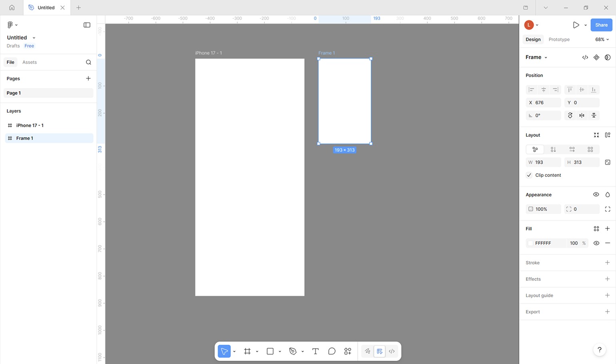Image resolution: width=616 pixels, height=364 pixels.
Task: Click the Share button
Action: 601,25
